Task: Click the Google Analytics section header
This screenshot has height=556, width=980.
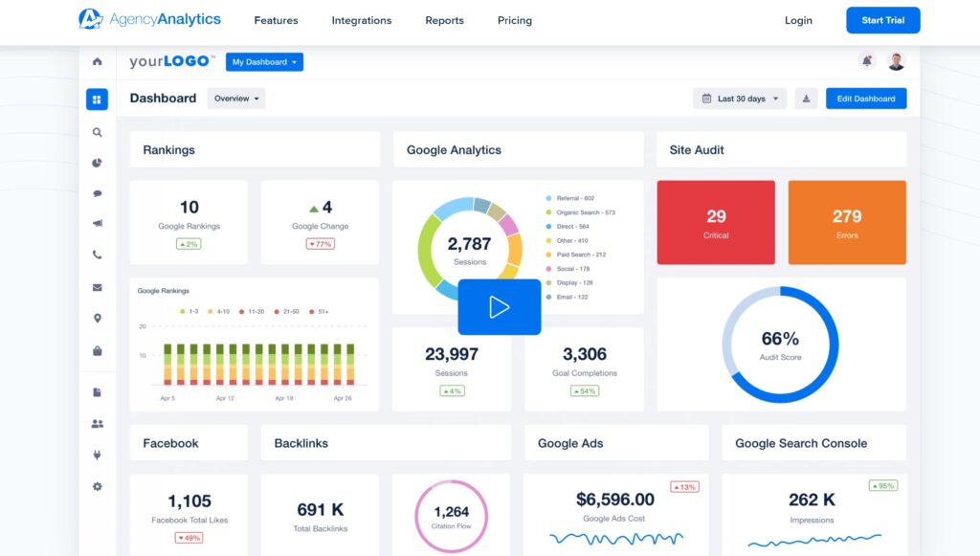Action: [518, 149]
